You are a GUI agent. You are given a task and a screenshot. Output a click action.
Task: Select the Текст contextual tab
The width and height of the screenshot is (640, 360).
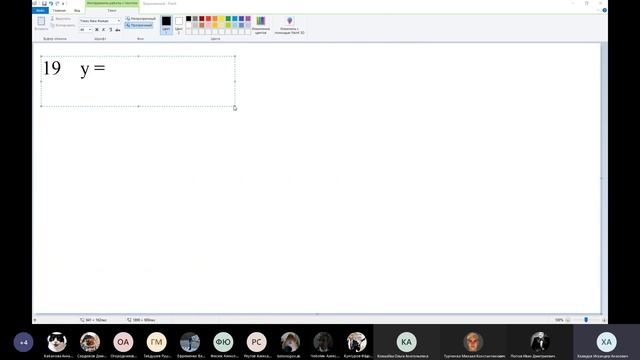coord(112,11)
